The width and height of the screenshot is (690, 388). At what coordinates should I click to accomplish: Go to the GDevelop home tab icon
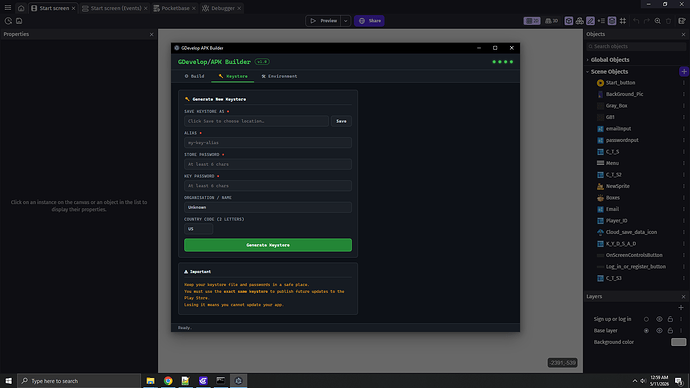click(x=21, y=8)
